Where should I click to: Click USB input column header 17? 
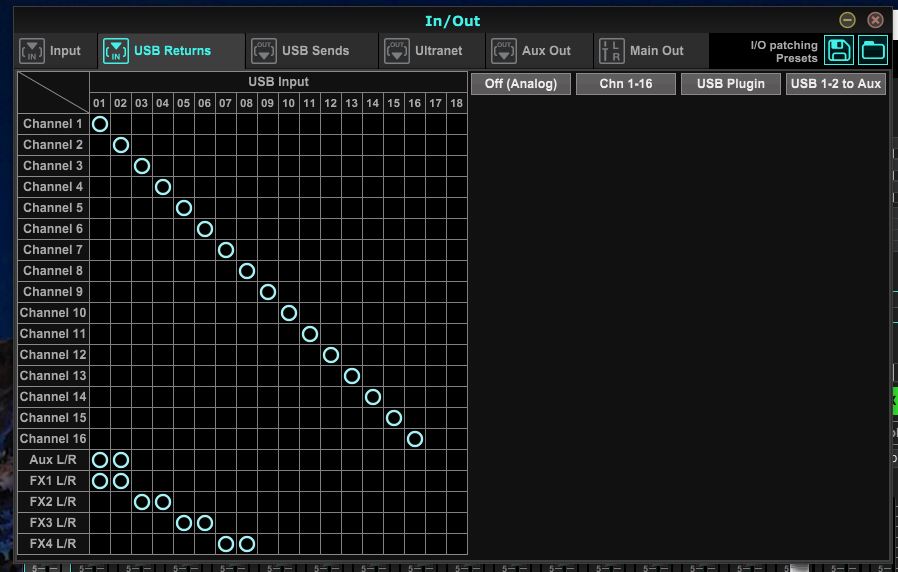point(436,103)
